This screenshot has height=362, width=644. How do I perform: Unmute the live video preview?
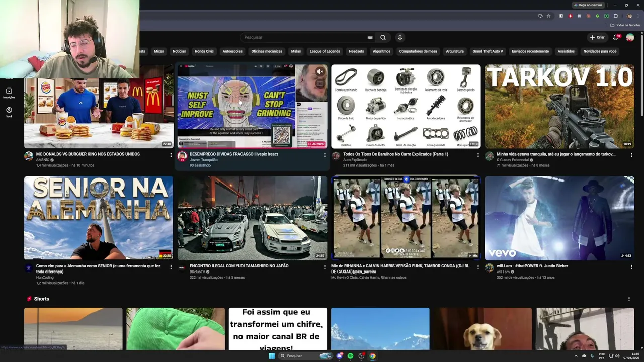pos(319,72)
